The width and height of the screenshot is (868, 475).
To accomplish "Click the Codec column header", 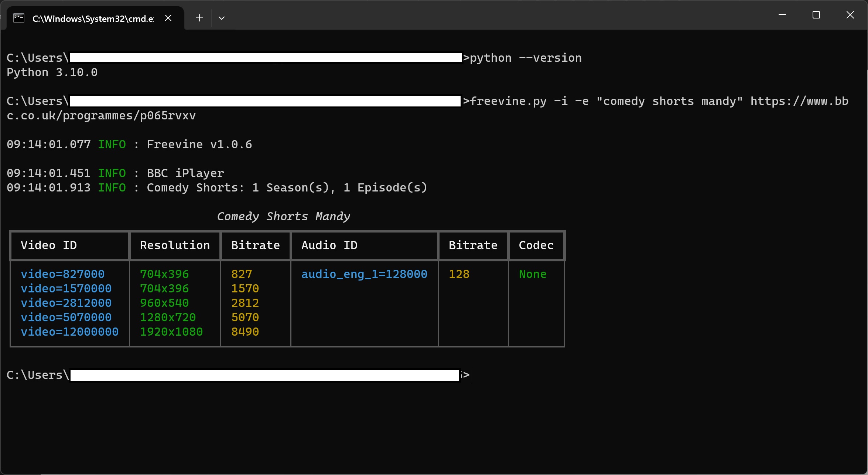I will pyautogui.click(x=536, y=245).
